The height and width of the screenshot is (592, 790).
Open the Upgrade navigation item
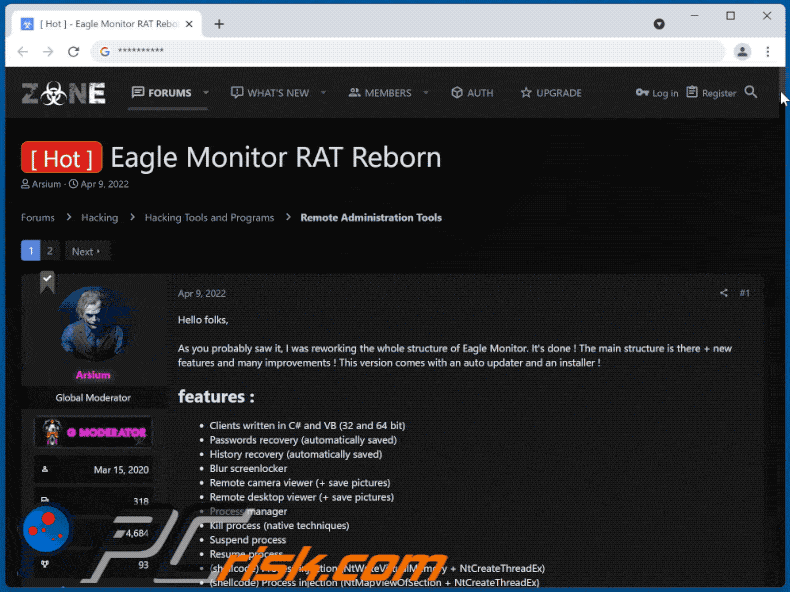pyautogui.click(x=551, y=93)
